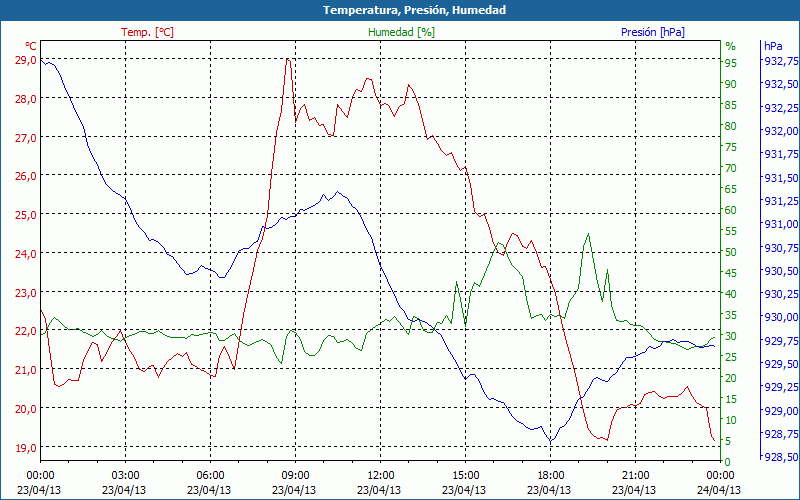Click the chart title 'Temperatura, Presión, Humedad'
The width and height of the screenshot is (800, 500).
click(x=414, y=10)
